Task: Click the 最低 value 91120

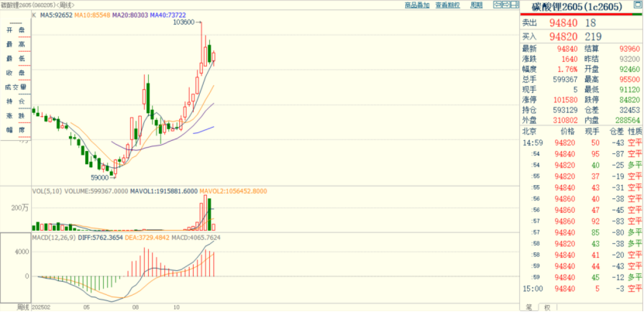Action: click(629, 90)
